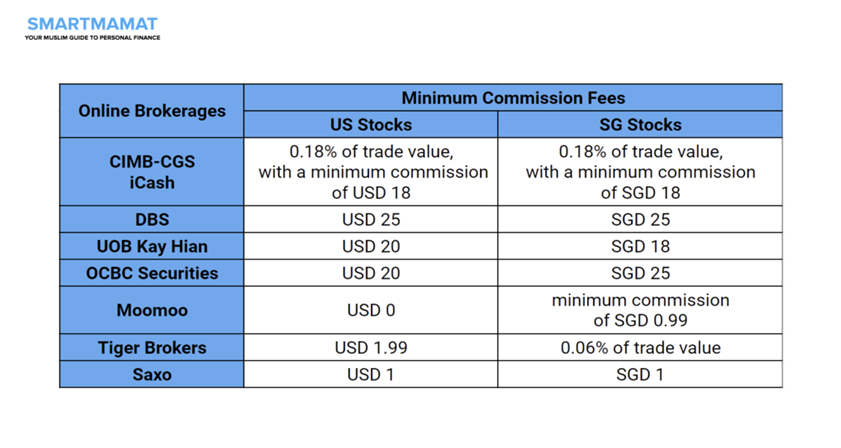Select the UOB Kay Hian row label
841x448 pixels.
[152, 246]
